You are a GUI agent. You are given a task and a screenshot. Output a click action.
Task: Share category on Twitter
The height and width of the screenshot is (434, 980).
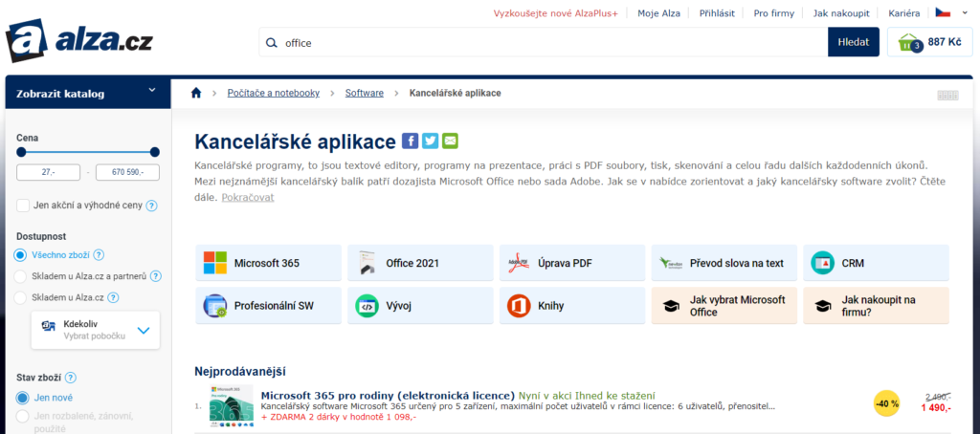(430, 141)
